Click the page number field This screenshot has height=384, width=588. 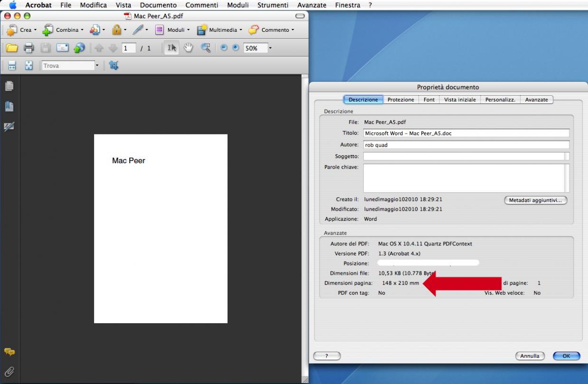pyautogui.click(x=129, y=48)
